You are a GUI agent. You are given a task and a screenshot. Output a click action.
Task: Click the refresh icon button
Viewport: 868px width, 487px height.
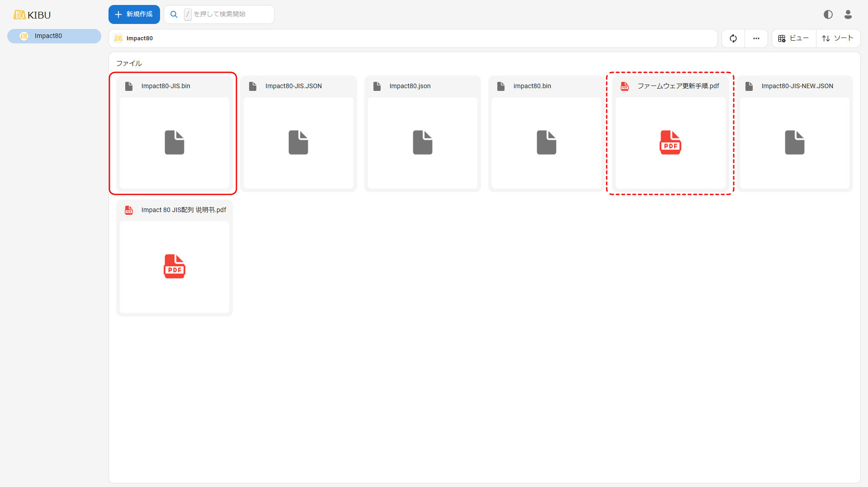(x=733, y=38)
